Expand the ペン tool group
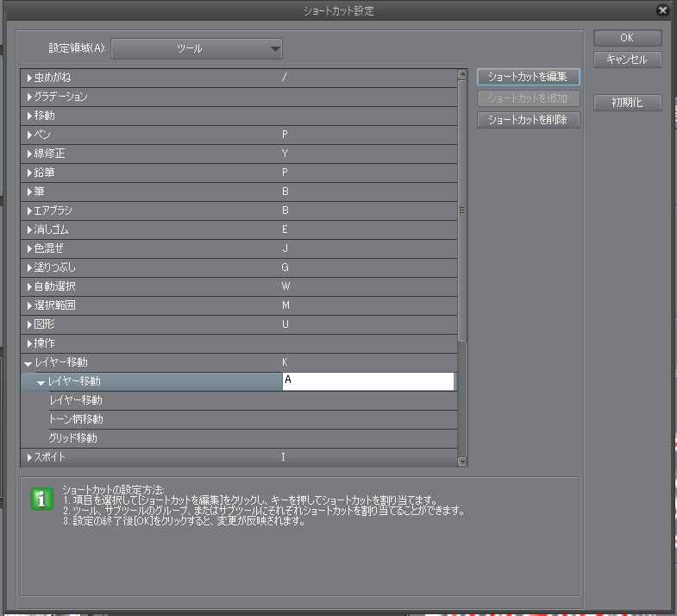Viewport: 677px width, 616px height. pos(29,135)
